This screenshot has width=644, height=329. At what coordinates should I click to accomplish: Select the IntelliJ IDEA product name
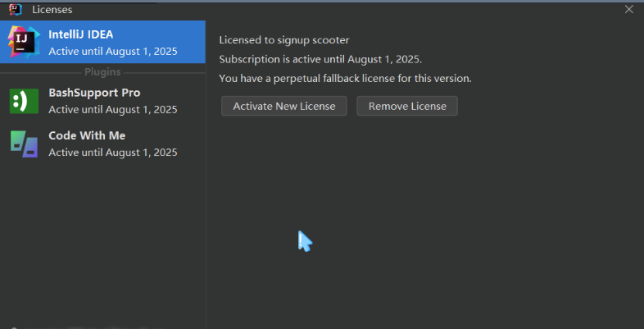coord(80,34)
